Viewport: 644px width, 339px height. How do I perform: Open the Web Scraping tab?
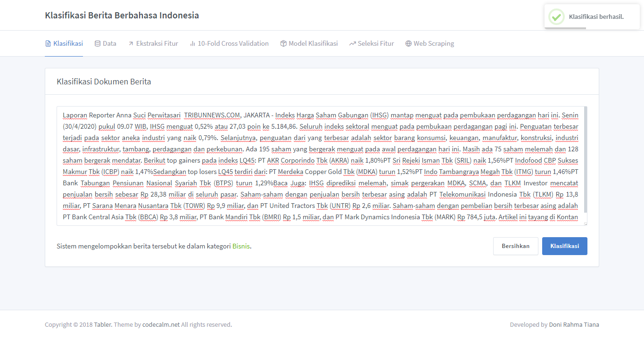tap(429, 43)
